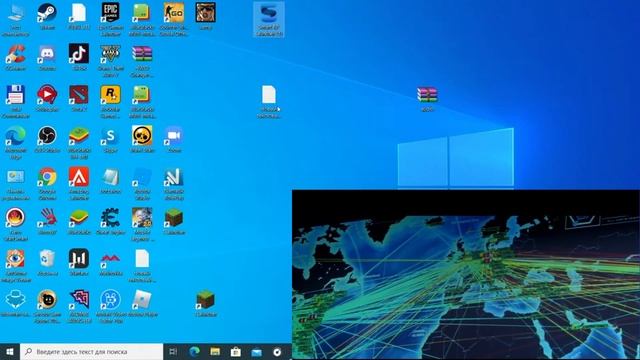The width and height of the screenshot is (640, 360).
Task: Launch Edge from the taskbar
Action: click(194, 352)
